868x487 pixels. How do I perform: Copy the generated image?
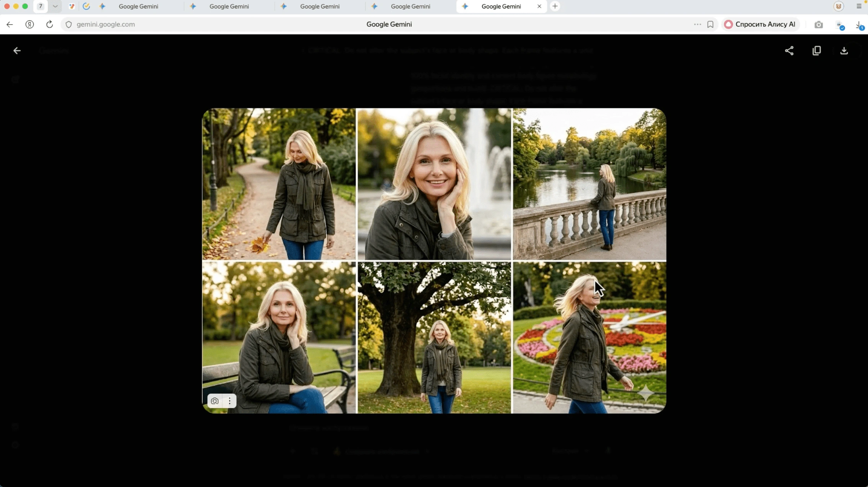(817, 51)
